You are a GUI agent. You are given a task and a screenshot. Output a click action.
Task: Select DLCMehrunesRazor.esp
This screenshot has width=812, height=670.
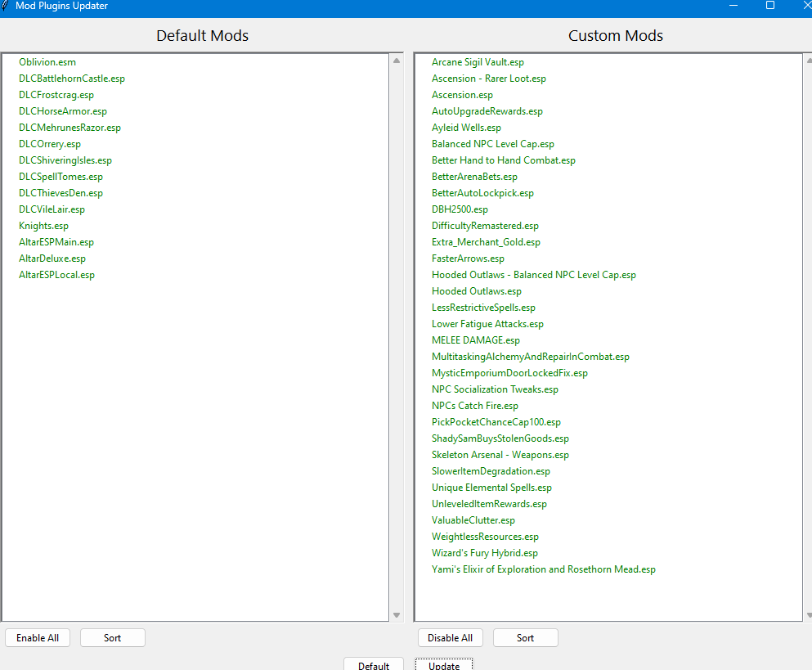coord(70,128)
